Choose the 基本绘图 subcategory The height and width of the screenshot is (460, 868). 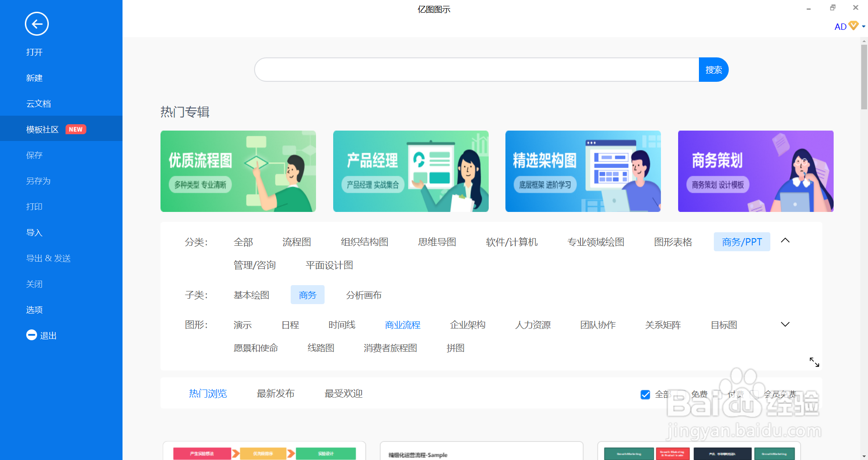coord(251,295)
